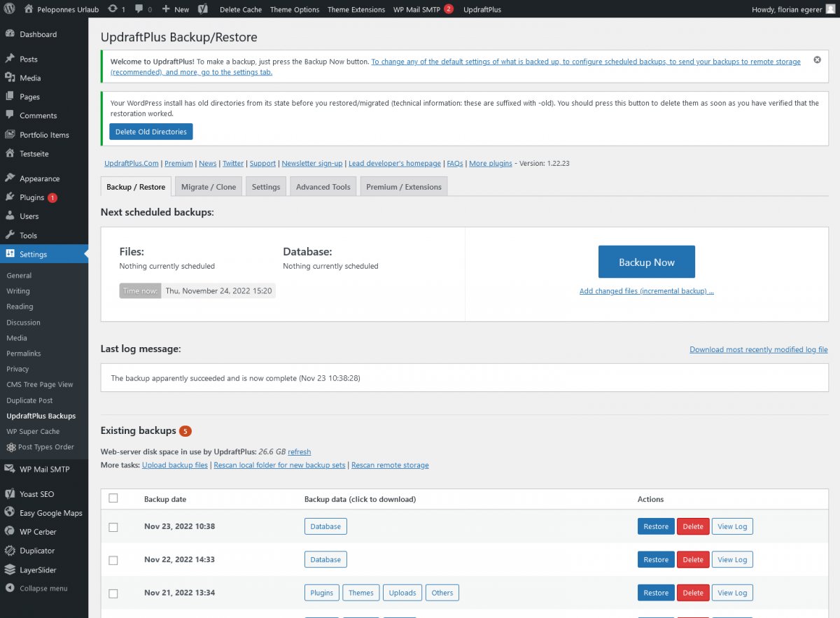The height and width of the screenshot is (618, 840).
Task: Click Upload backup files link
Action: [175, 465]
